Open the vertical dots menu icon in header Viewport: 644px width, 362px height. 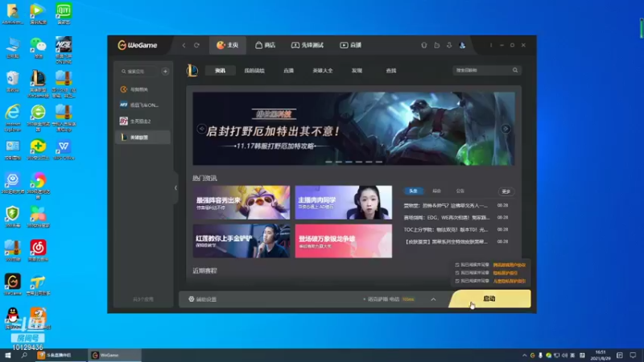491,45
